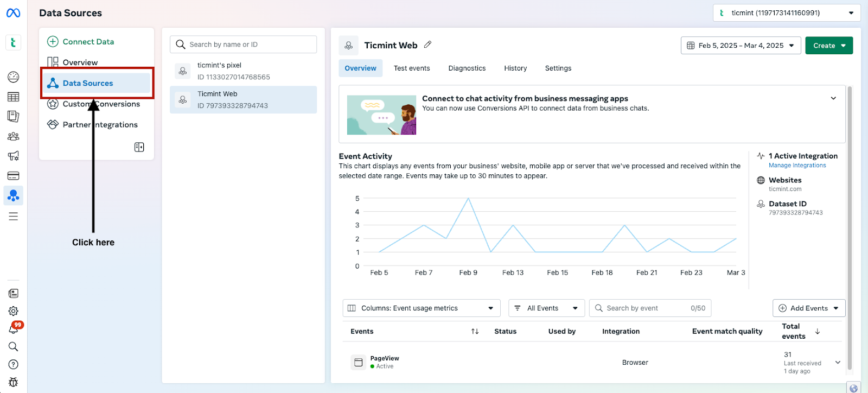
Task: Click the bug report icon
Action: [x=13, y=382]
